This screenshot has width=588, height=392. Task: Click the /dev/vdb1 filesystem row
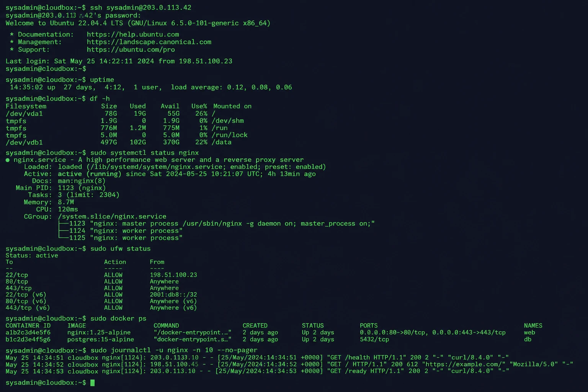pyautogui.click(x=119, y=142)
